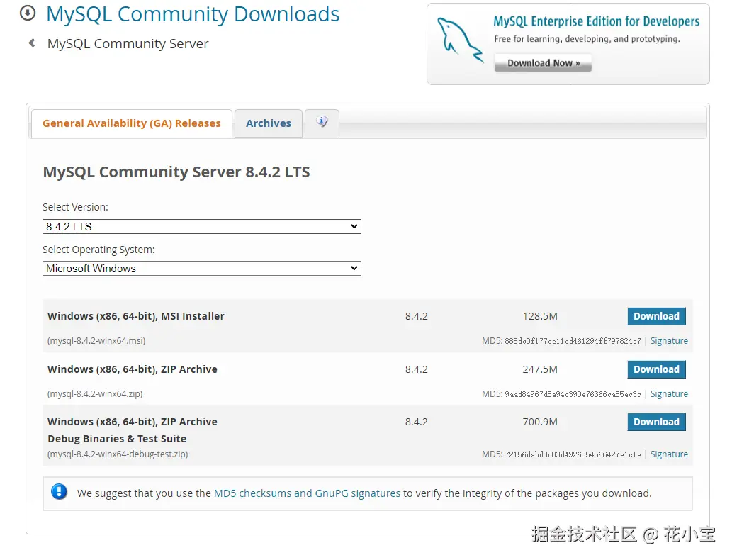Click the blue exclamation notice icon

coord(60,492)
